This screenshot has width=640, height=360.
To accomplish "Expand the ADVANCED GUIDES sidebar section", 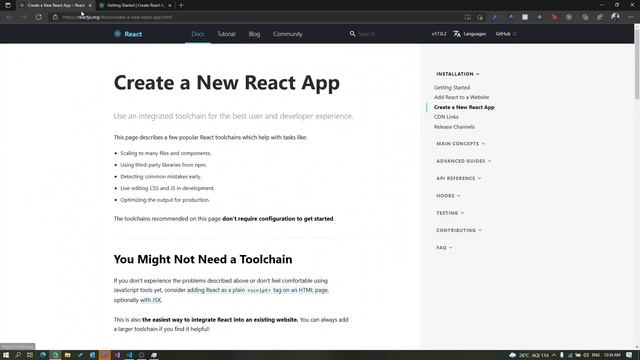I will click(464, 161).
